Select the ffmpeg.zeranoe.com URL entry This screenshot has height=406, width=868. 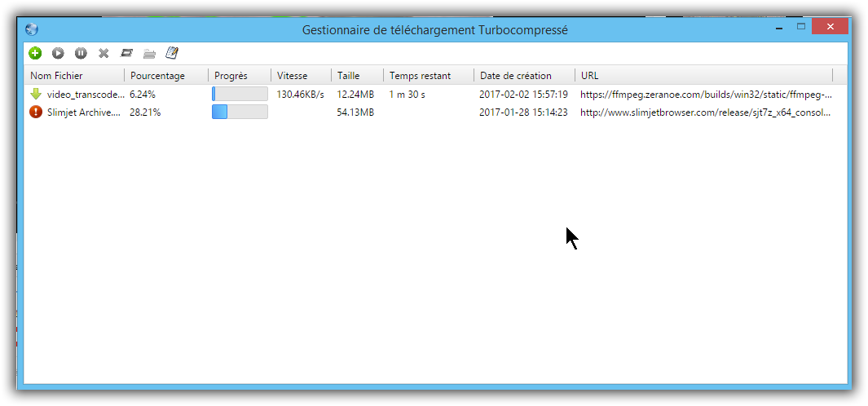click(x=706, y=95)
